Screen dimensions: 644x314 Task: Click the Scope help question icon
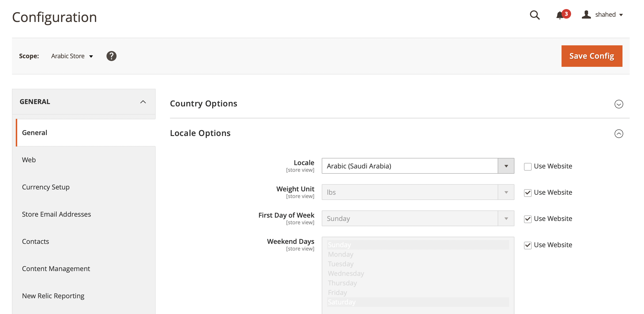pos(111,56)
